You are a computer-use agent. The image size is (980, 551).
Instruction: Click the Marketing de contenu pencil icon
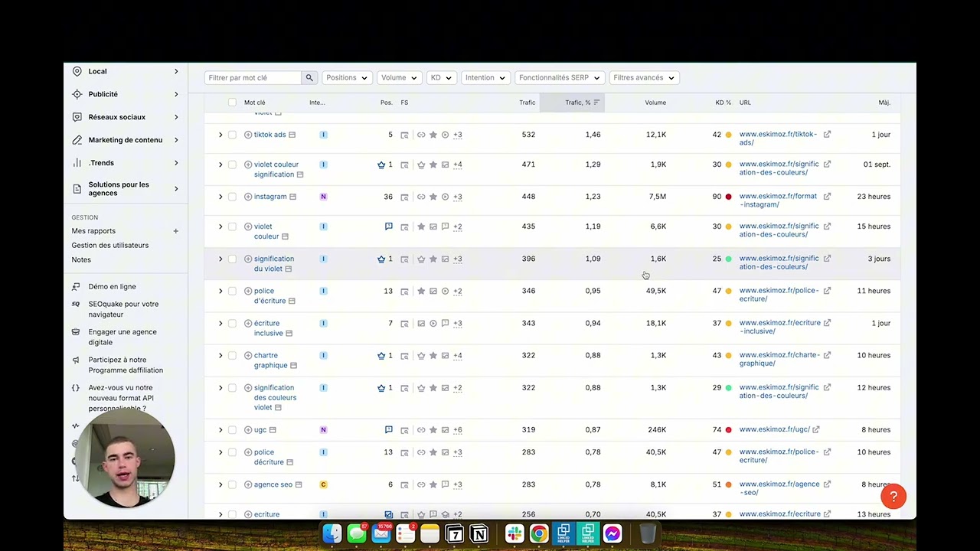click(77, 140)
